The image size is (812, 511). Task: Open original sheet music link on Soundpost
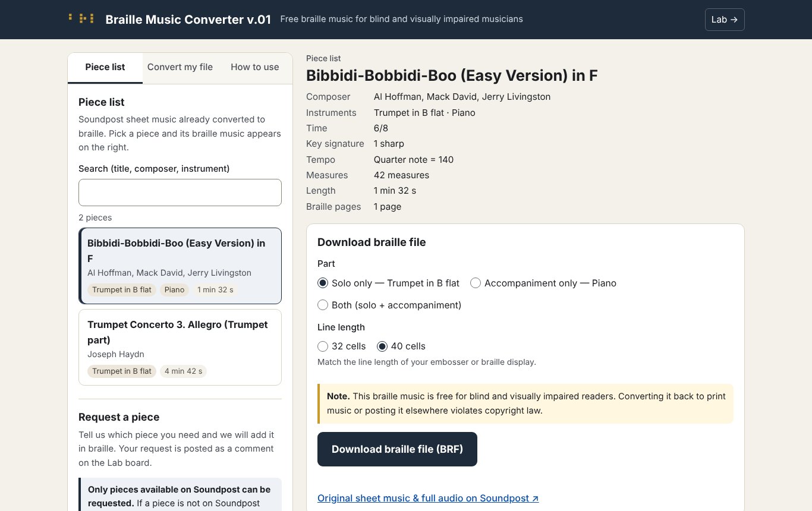[x=428, y=499]
